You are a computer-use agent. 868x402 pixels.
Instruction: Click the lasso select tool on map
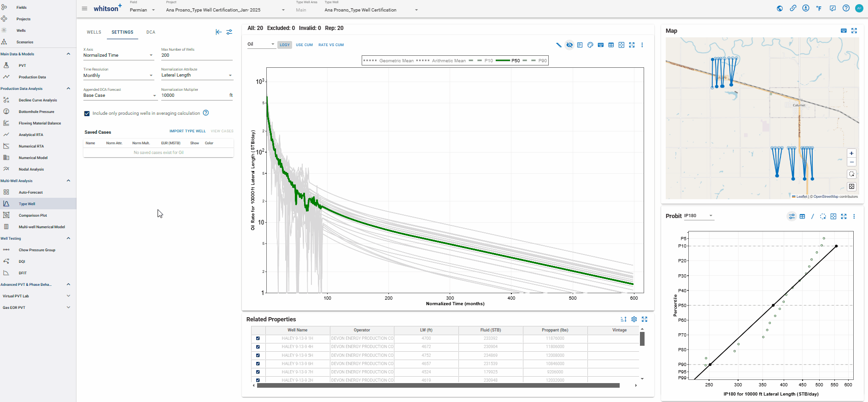coord(852,174)
